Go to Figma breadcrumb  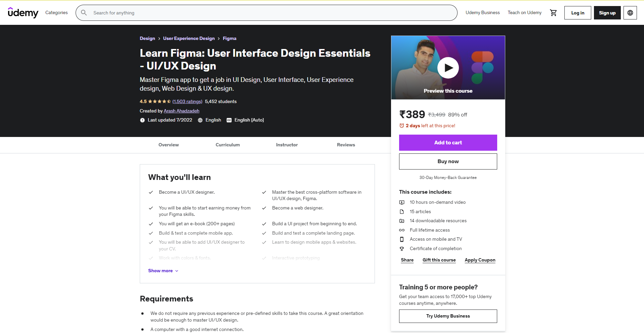coord(229,39)
